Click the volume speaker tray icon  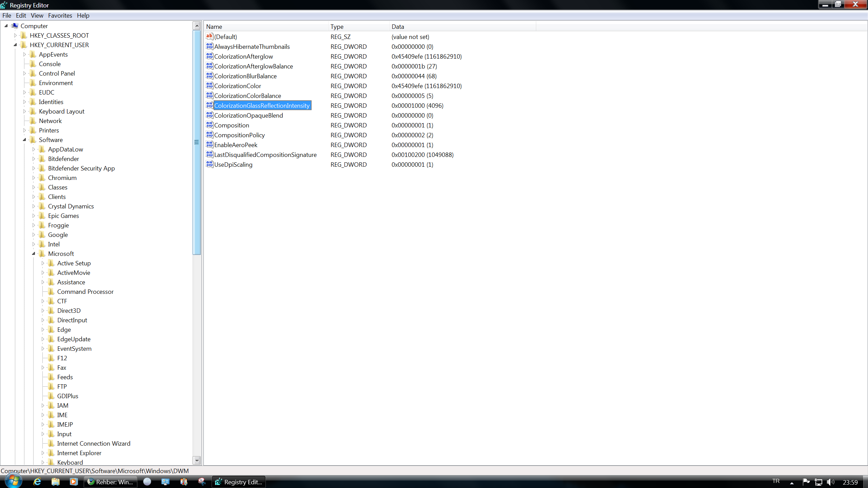(x=830, y=482)
